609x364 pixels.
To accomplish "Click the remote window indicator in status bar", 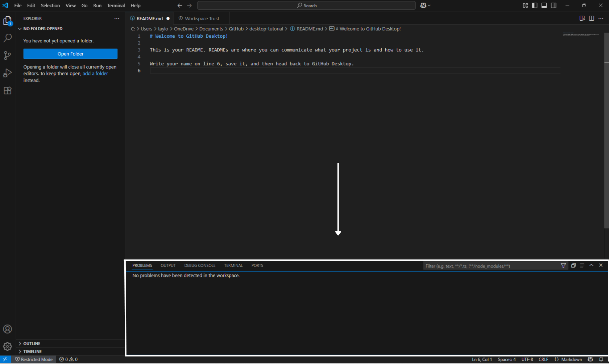I will point(5,359).
